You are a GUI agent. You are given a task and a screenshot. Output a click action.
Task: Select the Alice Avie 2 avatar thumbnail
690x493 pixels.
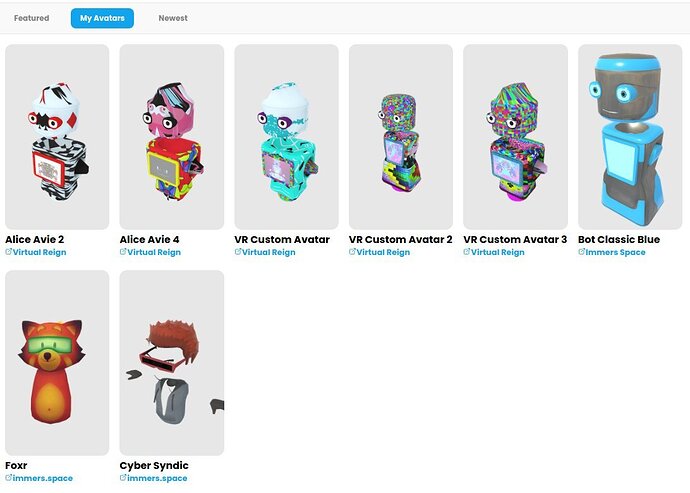click(57, 136)
